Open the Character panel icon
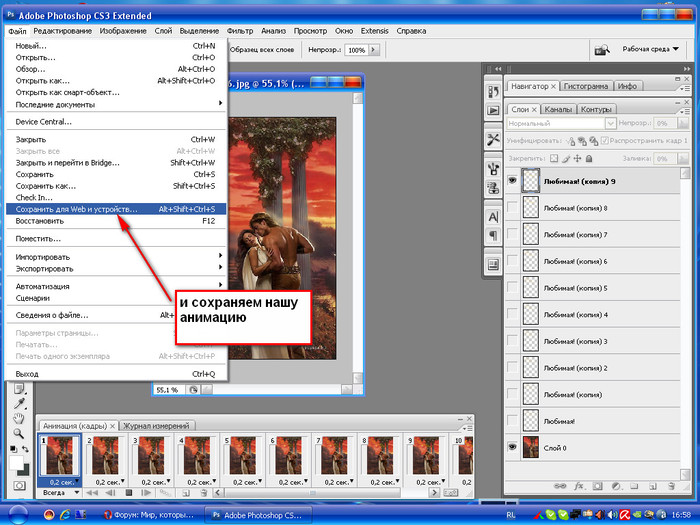The image size is (700, 525). coord(493,217)
